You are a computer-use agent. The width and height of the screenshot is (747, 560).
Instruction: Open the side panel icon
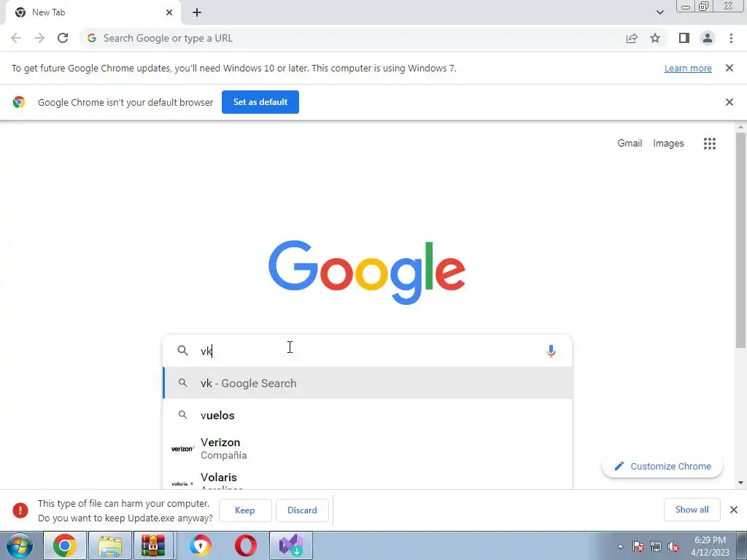pos(684,38)
